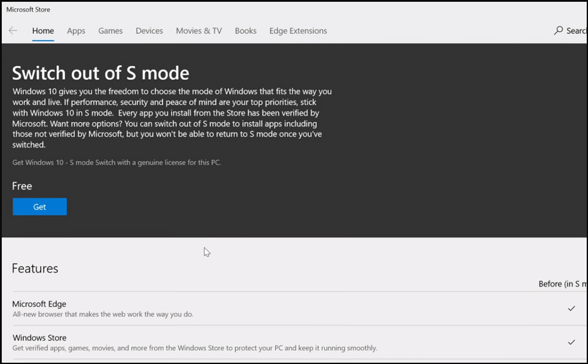This screenshot has height=364, width=588.
Task: Select the Microsoft Edge feature row title
Action: (x=39, y=304)
